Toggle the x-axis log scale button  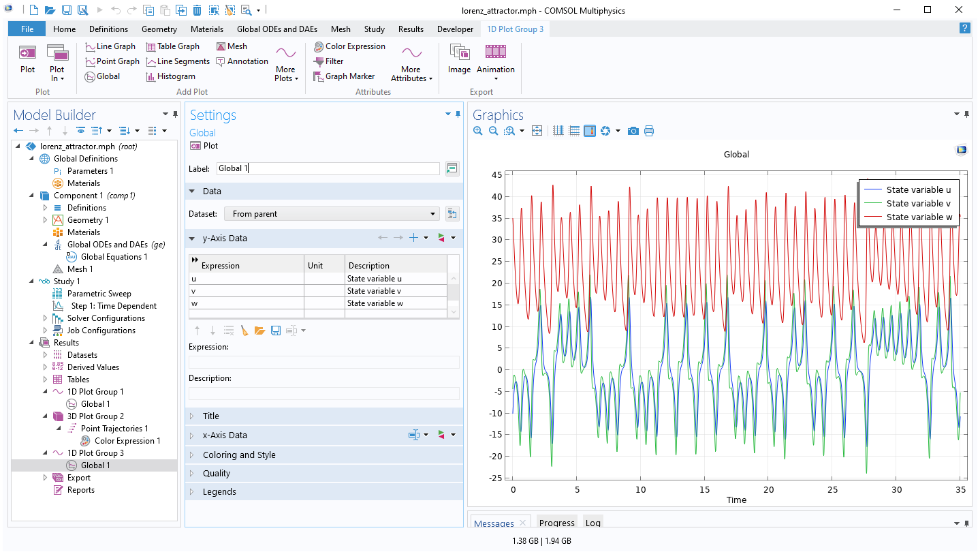pos(558,131)
